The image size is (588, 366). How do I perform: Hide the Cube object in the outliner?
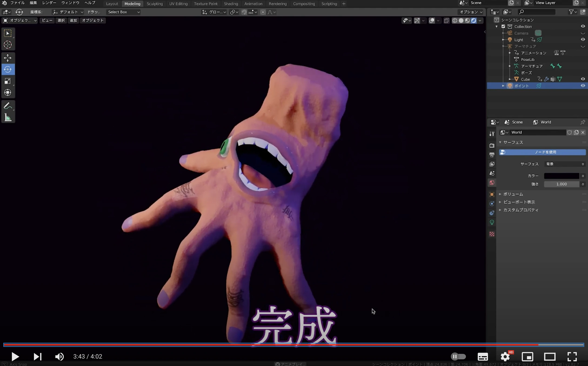pyautogui.click(x=583, y=79)
